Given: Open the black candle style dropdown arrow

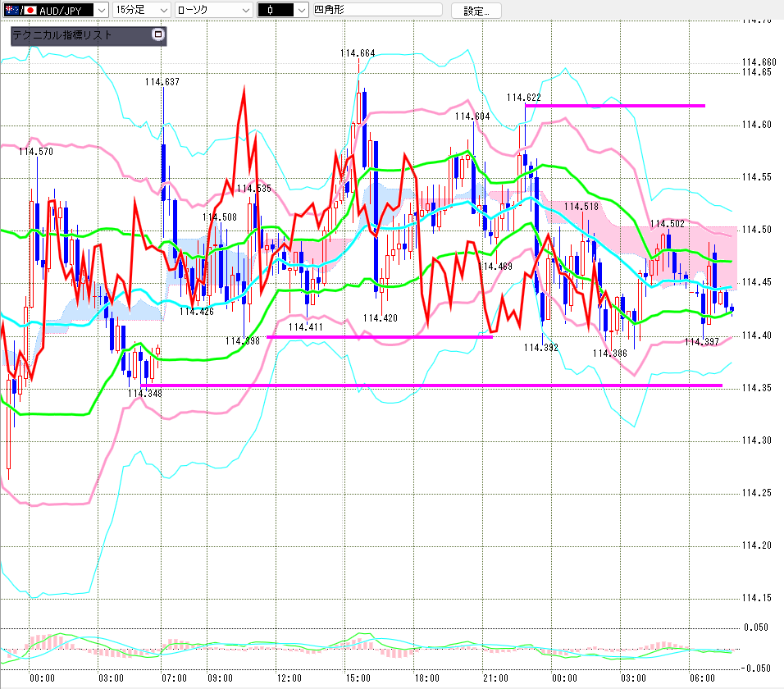Looking at the screenshot, I should (x=302, y=10).
